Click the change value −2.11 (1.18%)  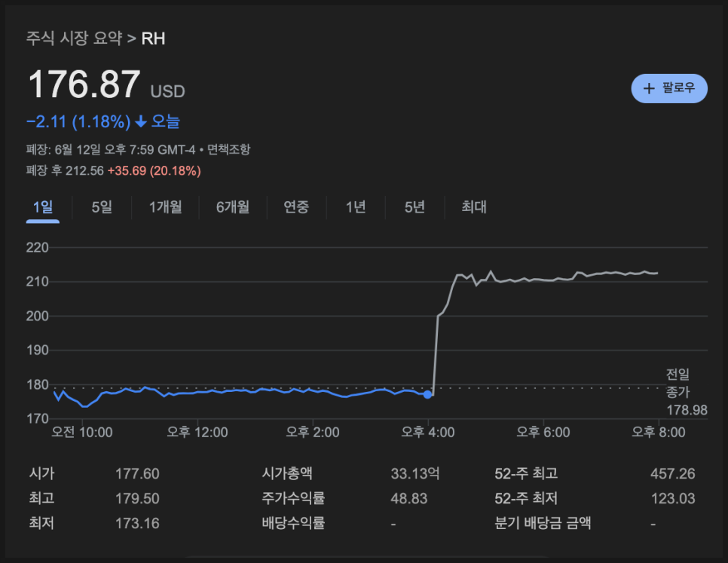[x=78, y=122]
